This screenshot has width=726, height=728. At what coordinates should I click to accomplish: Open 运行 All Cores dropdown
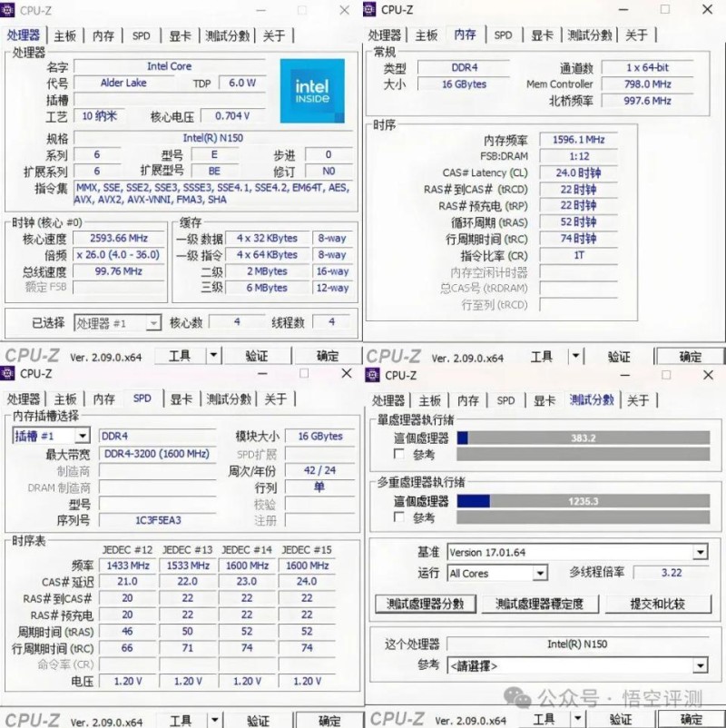coord(497,574)
